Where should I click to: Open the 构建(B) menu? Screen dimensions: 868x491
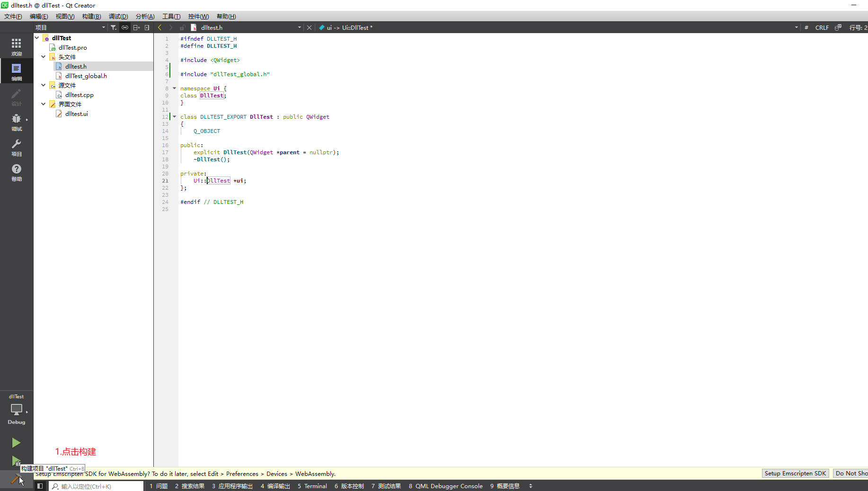91,16
